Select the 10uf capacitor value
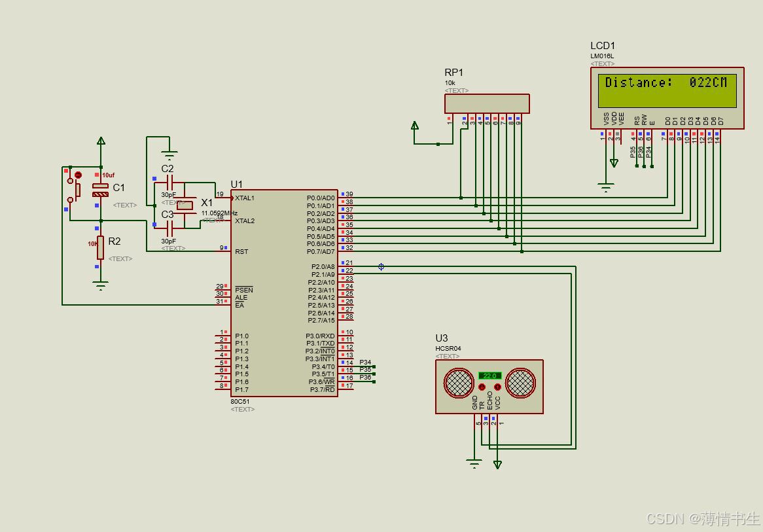The width and height of the screenshot is (763, 532). (108, 175)
